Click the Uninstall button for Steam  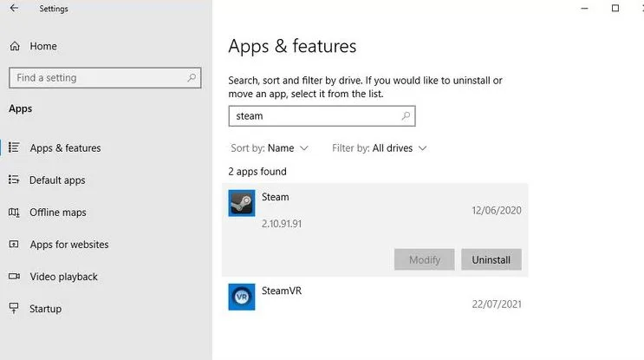click(491, 259)
